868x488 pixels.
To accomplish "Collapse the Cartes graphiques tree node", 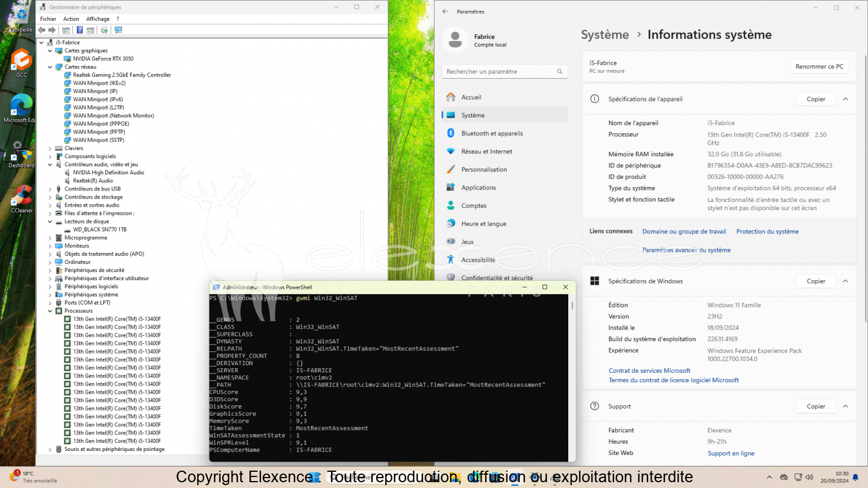I will pyautogui.click(x=50, y=51).
